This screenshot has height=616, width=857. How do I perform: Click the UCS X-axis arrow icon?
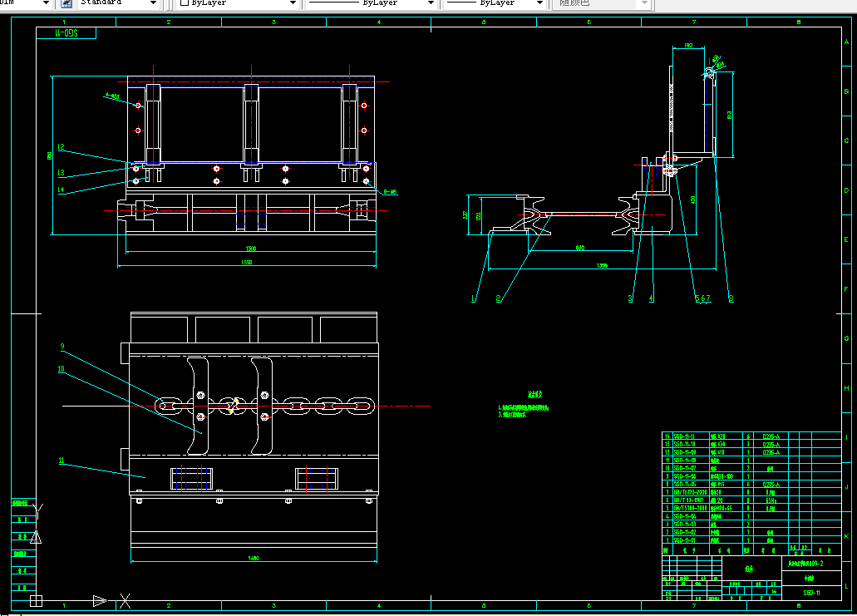[x=100, y=601]
